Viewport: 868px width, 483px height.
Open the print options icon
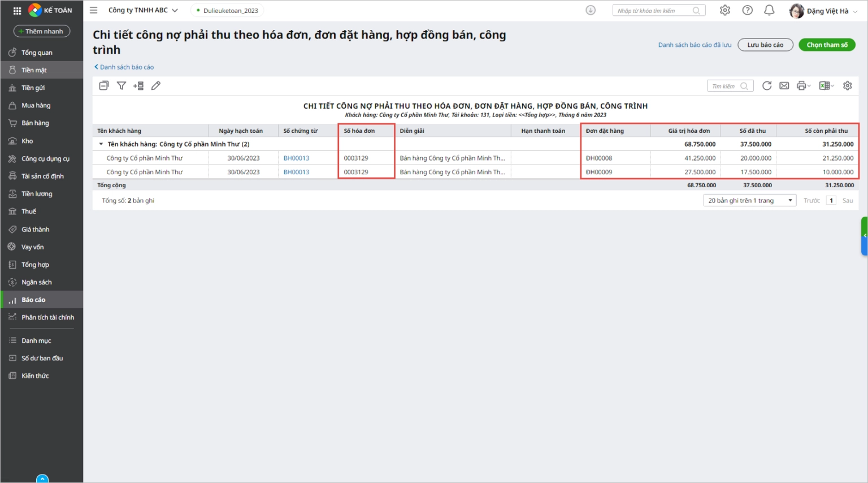[803, 86]
